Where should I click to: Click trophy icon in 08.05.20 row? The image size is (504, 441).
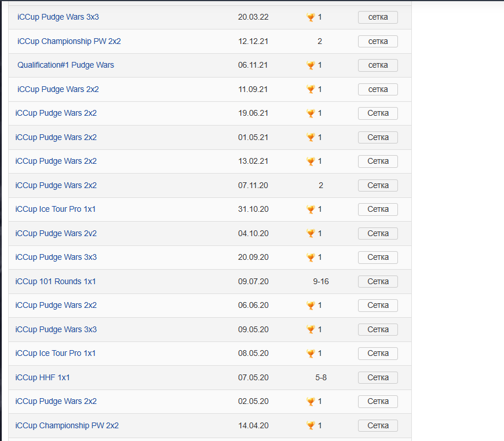311,353
